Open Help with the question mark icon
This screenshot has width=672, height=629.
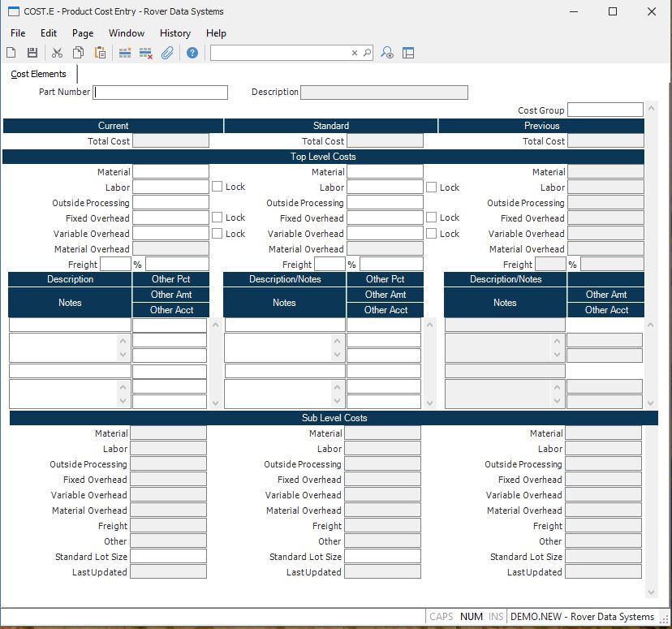[192, 53]
